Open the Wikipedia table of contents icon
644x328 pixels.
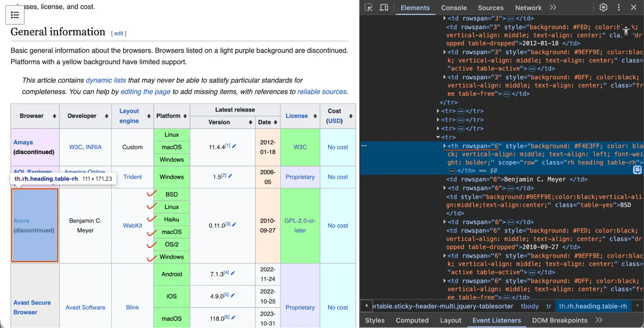click(x=15, y=15)
